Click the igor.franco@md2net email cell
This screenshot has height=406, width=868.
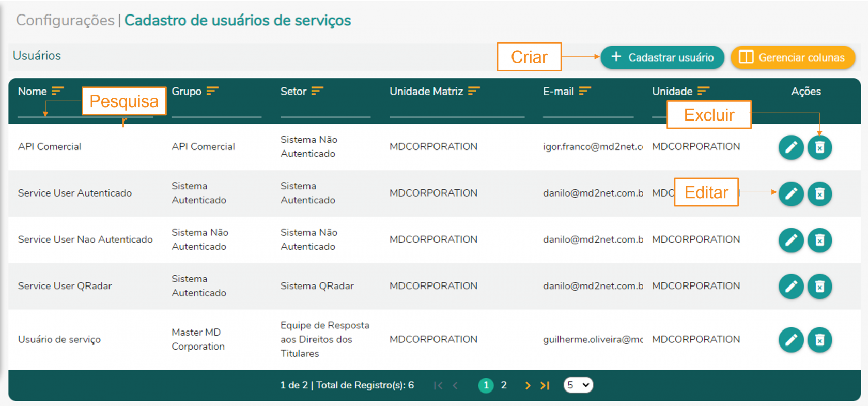coord(593,147)
